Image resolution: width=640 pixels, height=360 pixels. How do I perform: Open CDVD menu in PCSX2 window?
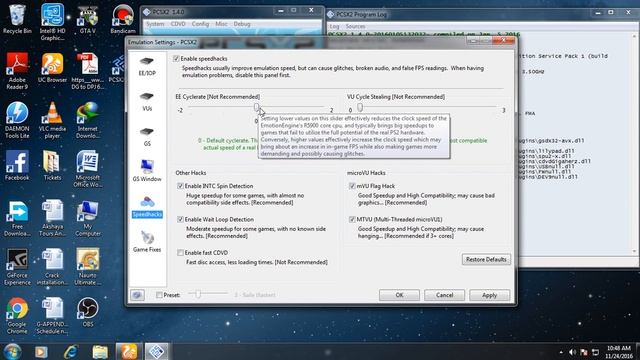click(178, 24)
